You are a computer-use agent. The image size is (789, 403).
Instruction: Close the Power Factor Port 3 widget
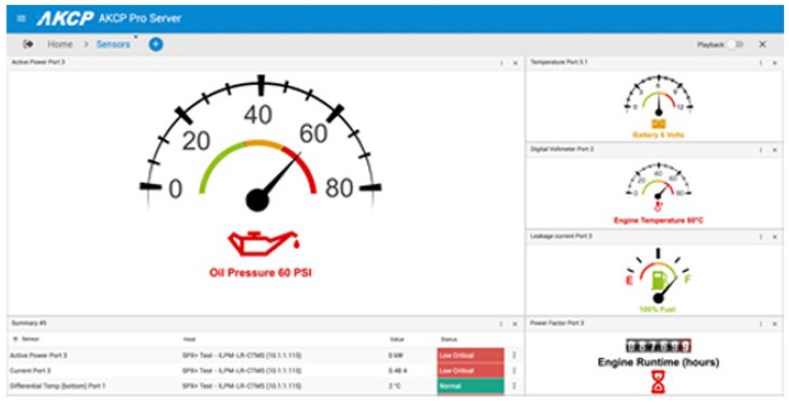[x=775, y=324]
